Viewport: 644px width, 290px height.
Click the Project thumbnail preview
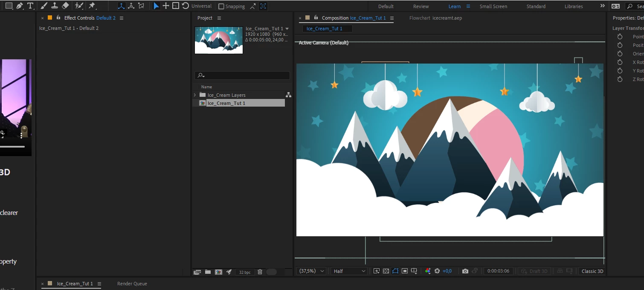pyautogui.click(x=219, y=40)
